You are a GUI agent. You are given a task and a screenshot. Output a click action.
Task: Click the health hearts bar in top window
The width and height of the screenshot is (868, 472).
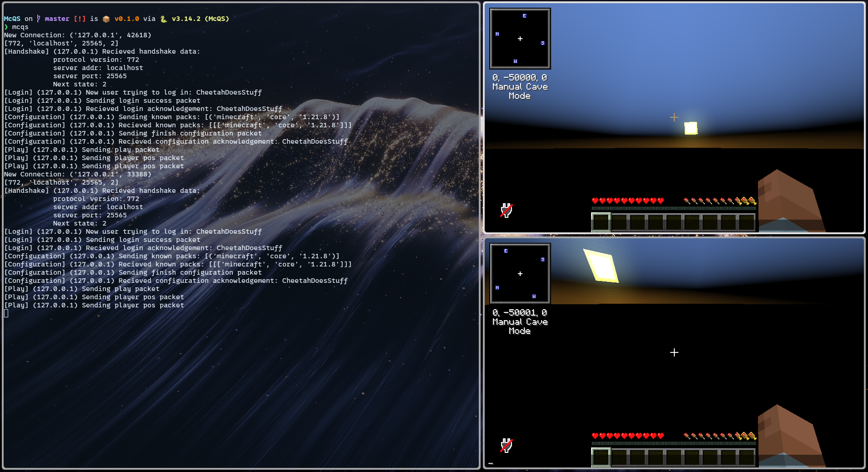(x=627, y=201)
